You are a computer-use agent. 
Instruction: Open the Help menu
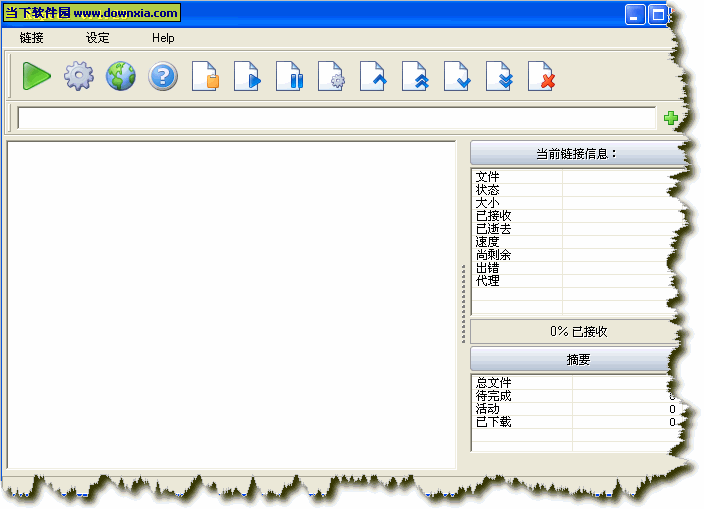[163, 38]
